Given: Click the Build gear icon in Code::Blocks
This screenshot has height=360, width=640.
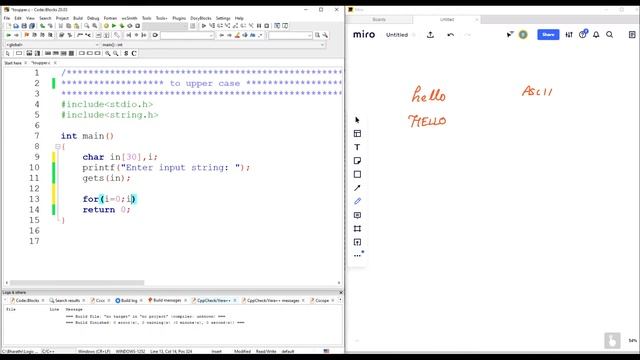Looking at the screenshot, I should [106, 26].
